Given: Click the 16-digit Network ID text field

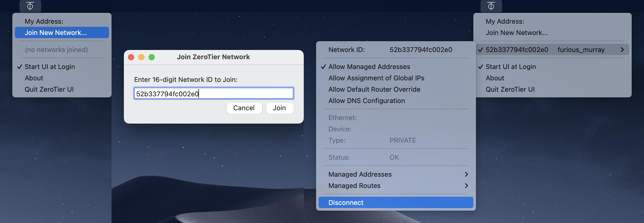Looking at the screenshot, I should coord(213,93).
